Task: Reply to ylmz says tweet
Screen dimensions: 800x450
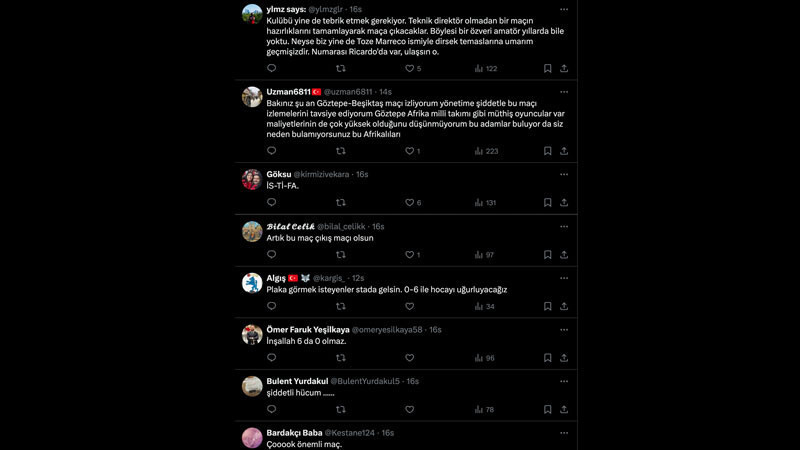Action: 271,68
